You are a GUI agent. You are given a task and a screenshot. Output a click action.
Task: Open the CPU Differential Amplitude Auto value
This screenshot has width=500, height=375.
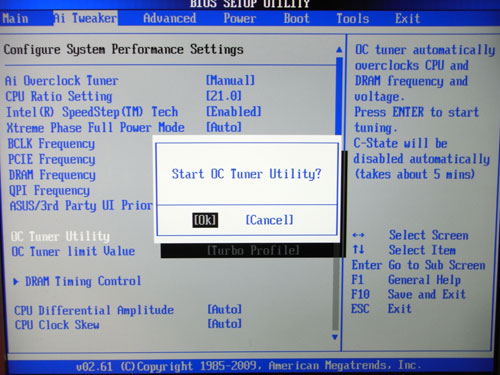click(224, 309)
